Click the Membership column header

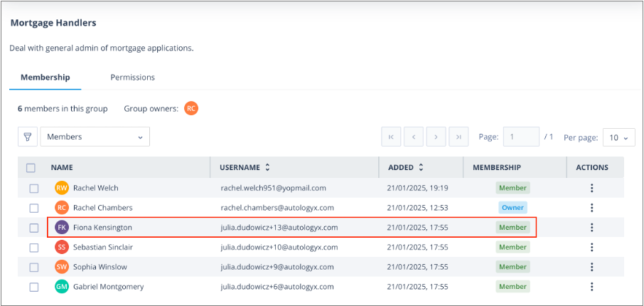(x=497, y=167)
